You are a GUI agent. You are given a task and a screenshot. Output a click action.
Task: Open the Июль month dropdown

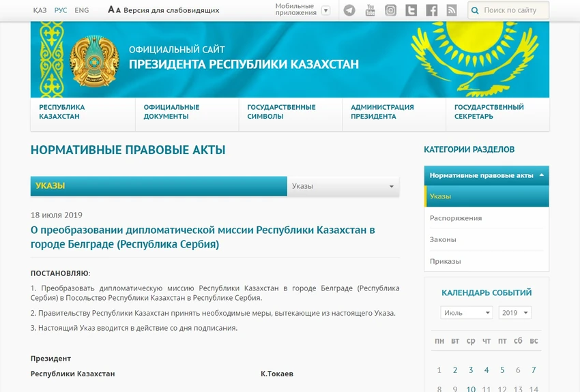tap(467, 312)
